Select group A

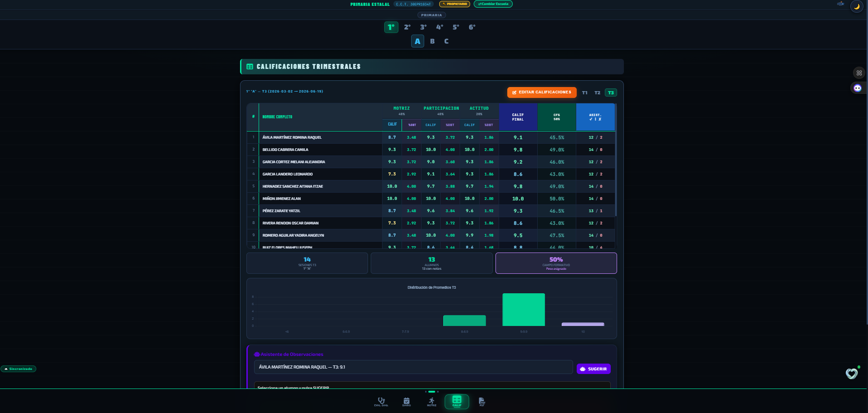[417, 41]
